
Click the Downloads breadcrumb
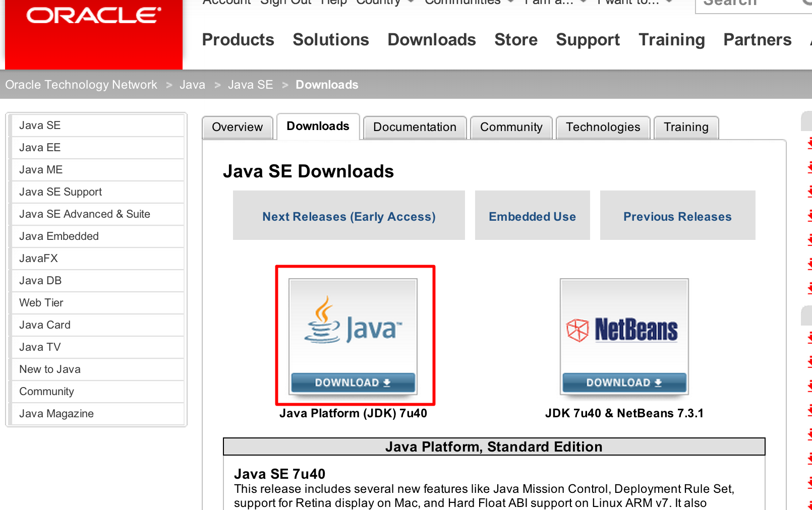327,85
